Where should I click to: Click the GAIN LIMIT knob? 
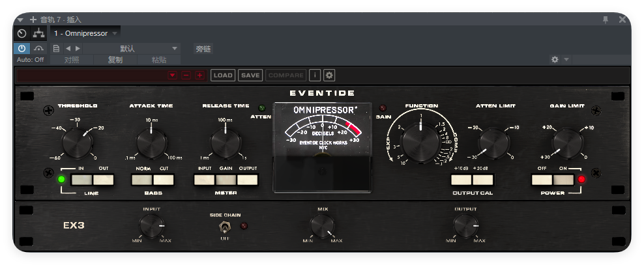pyautogui.click(x=567, y=143)
